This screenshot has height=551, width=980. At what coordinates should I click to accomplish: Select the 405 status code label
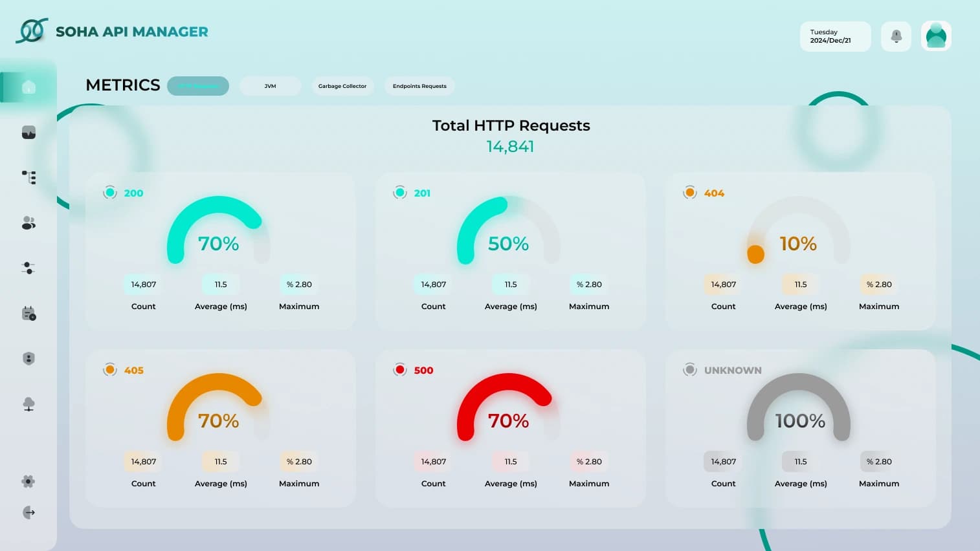134,370
